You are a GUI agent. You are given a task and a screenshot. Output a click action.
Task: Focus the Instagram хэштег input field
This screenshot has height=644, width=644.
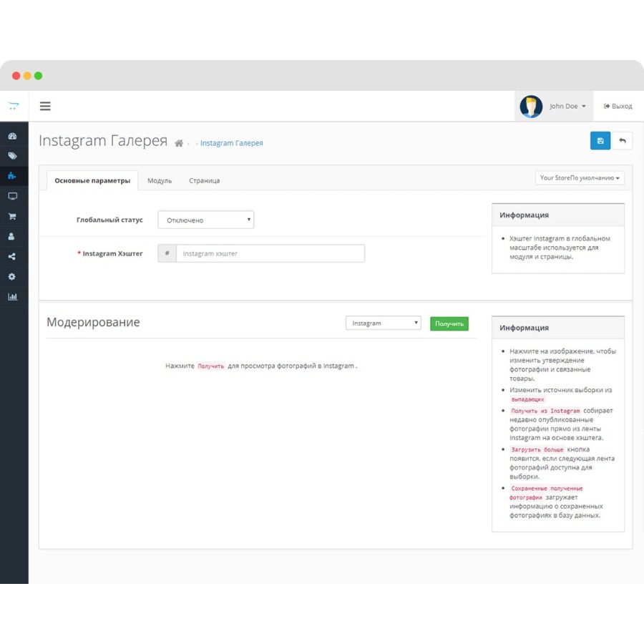pyautogui.click(x=270, y=253)
